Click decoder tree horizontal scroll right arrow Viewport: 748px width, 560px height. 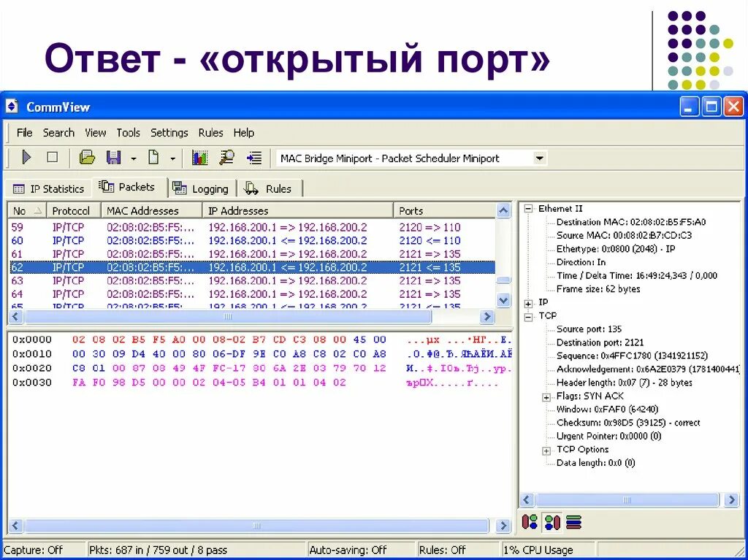pyautogui.click(x=731, y=500)
